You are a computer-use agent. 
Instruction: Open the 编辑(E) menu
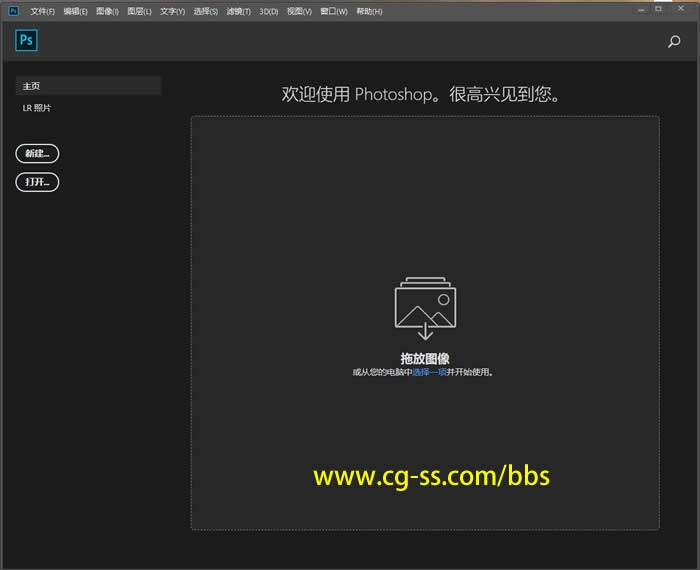(75, 11)
